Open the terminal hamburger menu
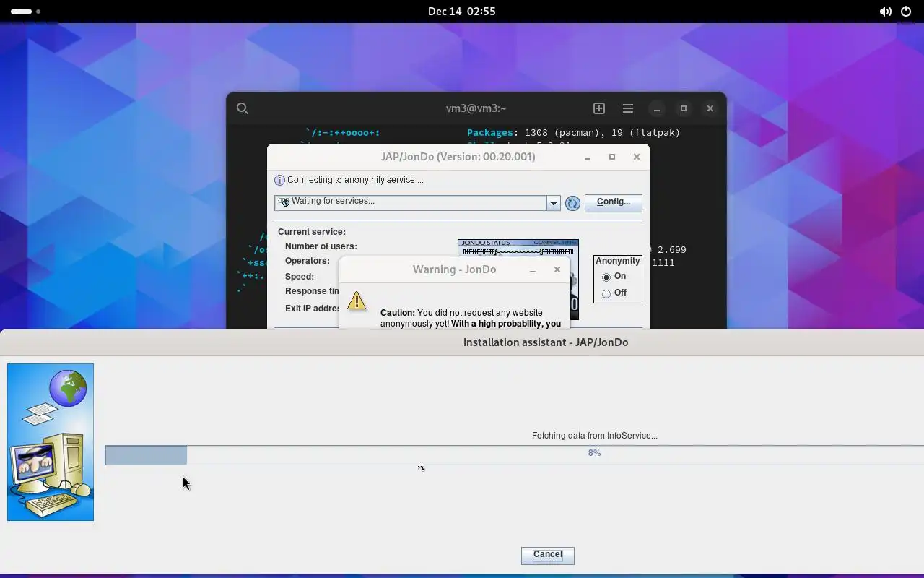Image resolution: width=924 pixels, height=578 pixels. (x=628, y=108)
